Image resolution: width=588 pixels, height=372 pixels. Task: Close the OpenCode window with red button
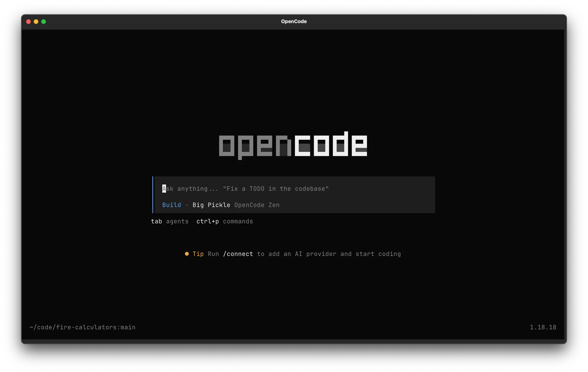tap(29, 21)
